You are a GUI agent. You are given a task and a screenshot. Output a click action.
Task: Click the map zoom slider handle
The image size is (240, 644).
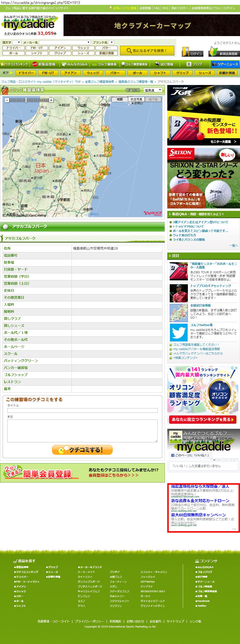coord(26,100)
